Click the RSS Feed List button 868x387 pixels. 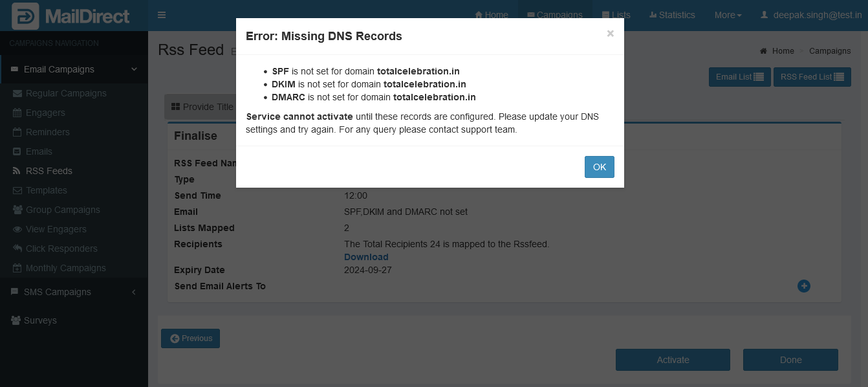coord(812,76)
